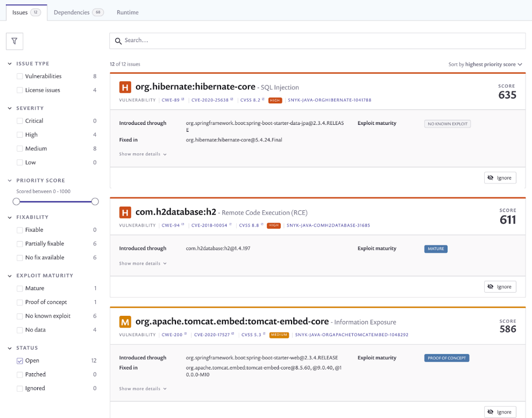532x418 pixels.
Task: Check the Vulnerabilities issue type filter
Action: point(20,76)
